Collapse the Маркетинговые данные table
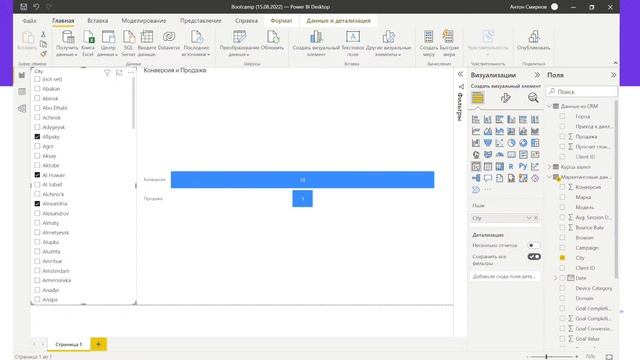This screenshot has height=360, width=640. [x=549, y=177]
